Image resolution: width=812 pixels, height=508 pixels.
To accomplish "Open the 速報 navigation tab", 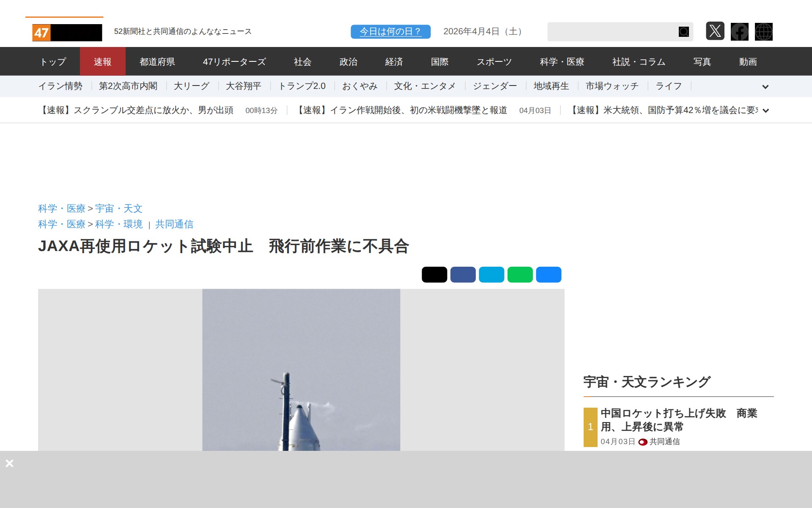I will pyautogui.click(x=102, y=62).
